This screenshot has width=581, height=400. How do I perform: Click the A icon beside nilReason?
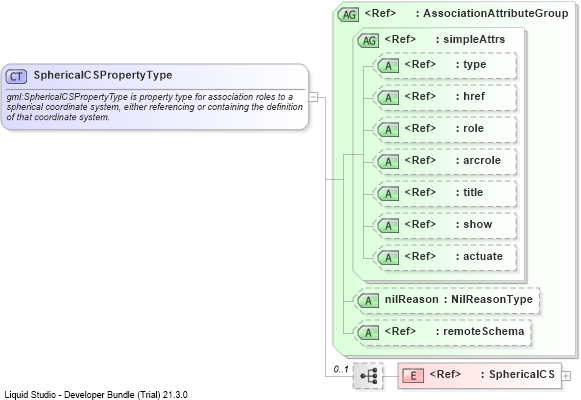tap(368, 300)
